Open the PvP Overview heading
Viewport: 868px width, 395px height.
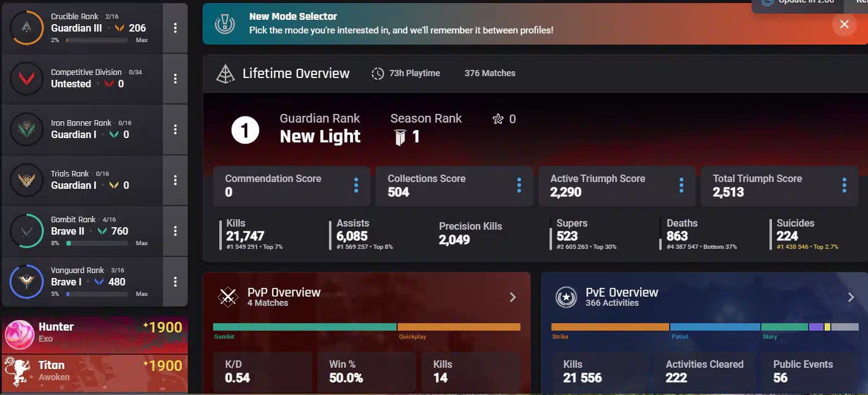pos(284,292)
